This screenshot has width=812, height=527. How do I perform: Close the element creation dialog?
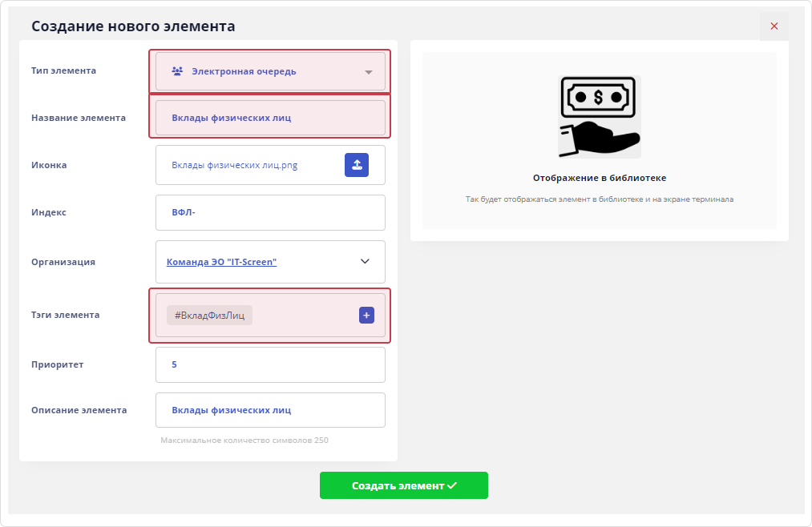(774, 26)
